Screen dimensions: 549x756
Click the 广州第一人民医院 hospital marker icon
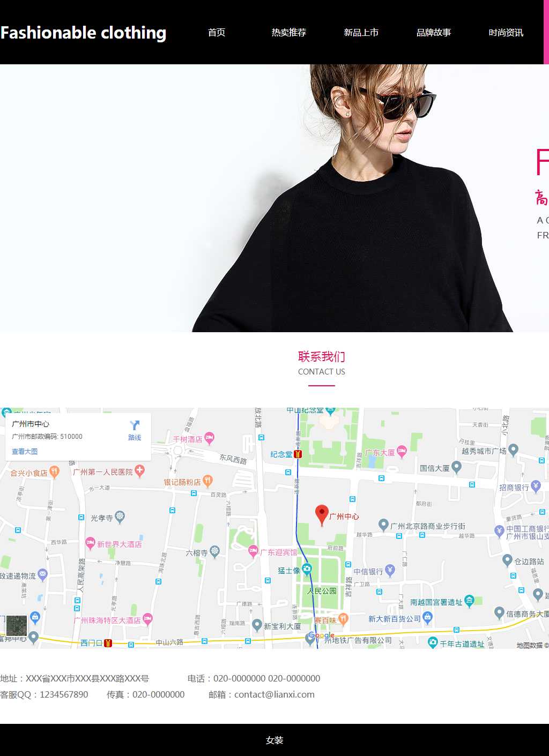pos(140,471)
